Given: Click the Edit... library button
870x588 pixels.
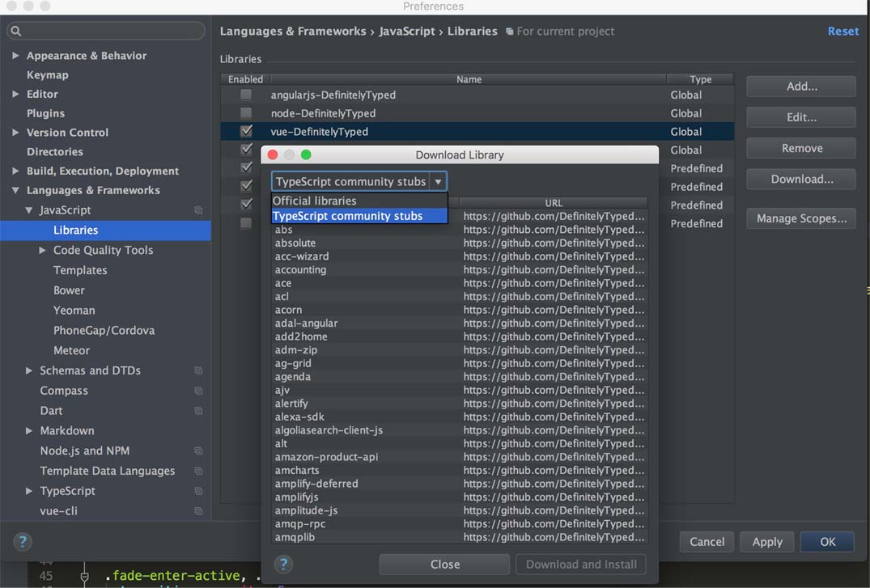Looking at the screenshot, I should tap(801, 117).
